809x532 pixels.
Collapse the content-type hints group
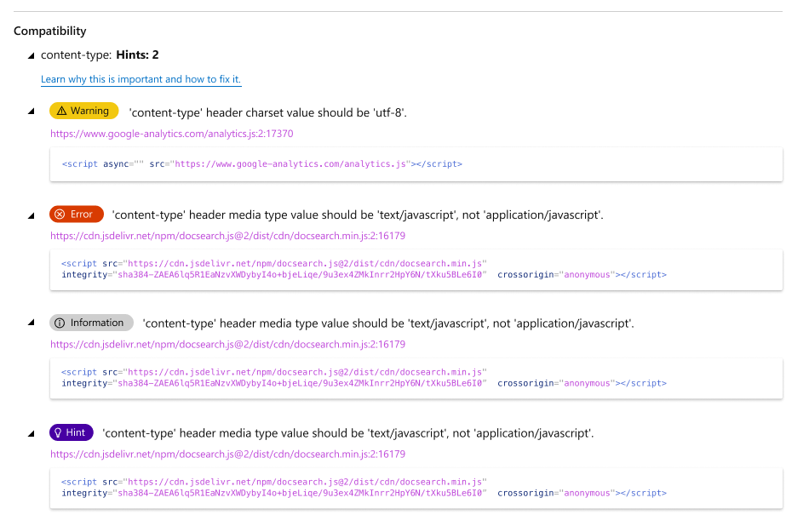coord(30,54)
